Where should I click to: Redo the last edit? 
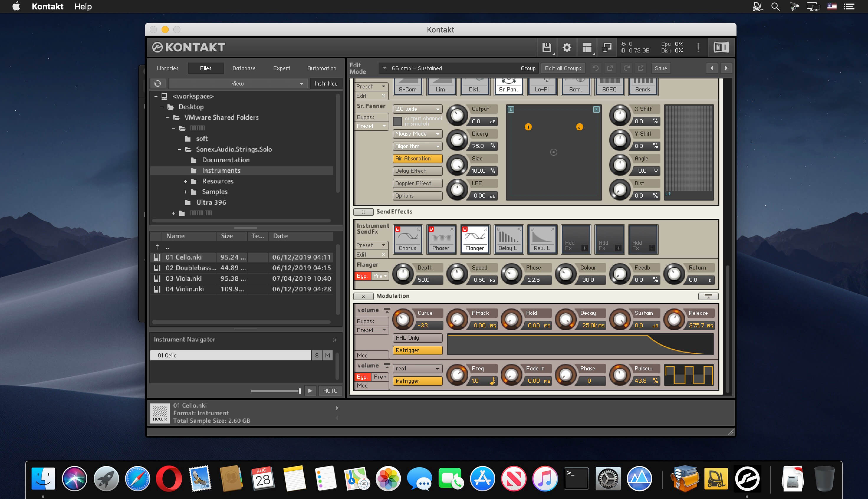point(627,68)
